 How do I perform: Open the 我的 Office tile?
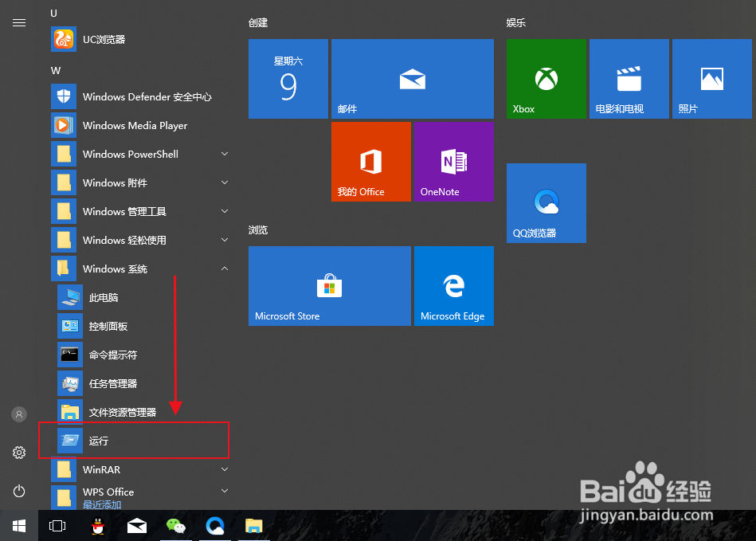370,162
